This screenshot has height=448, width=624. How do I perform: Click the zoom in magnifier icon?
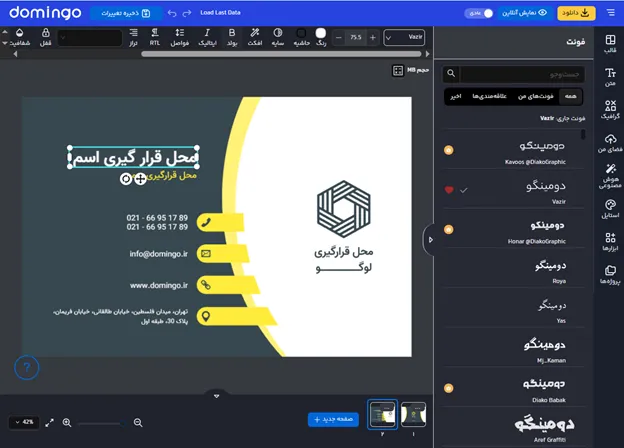click(67, 423)
